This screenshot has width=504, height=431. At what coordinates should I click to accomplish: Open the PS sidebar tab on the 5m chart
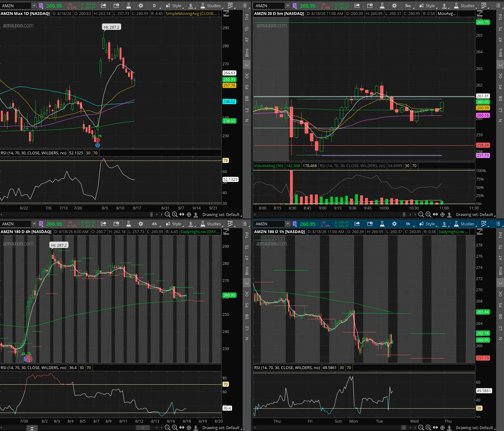(500, 87)
